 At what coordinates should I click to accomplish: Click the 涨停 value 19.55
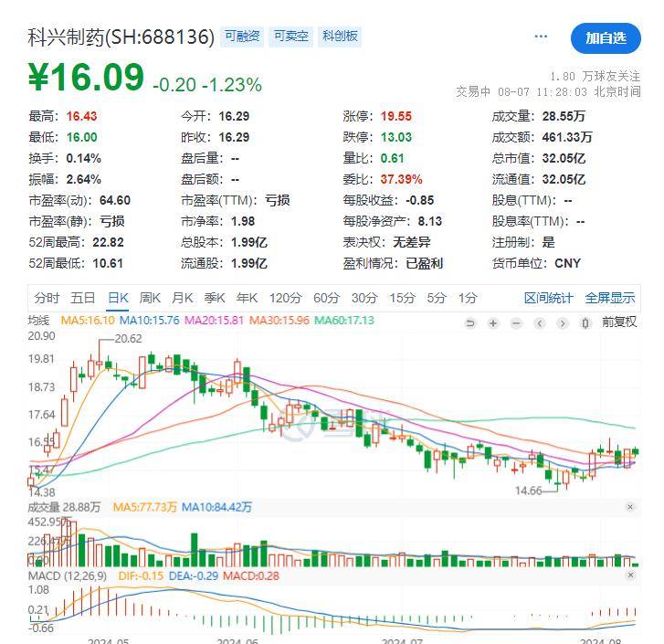tap(396, 116)
